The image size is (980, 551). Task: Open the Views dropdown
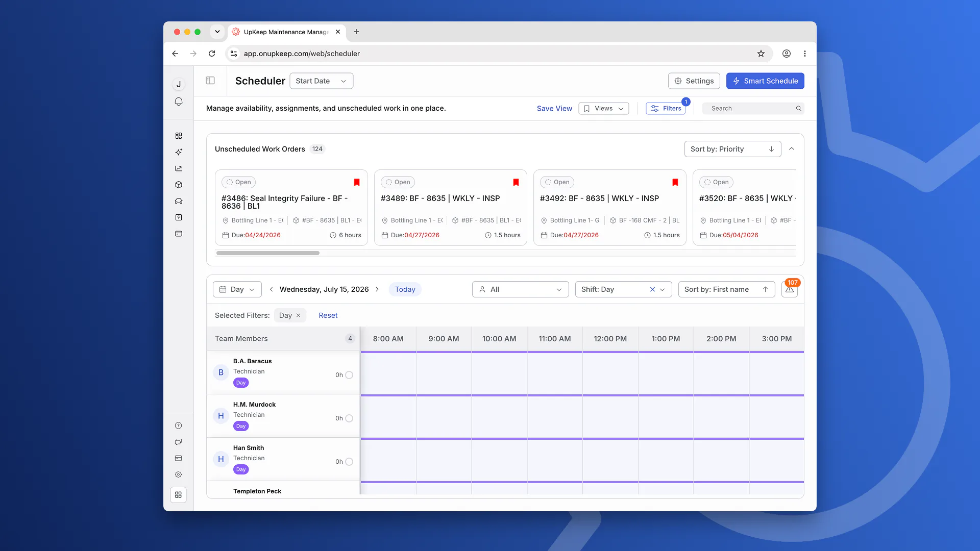(604, 108)
